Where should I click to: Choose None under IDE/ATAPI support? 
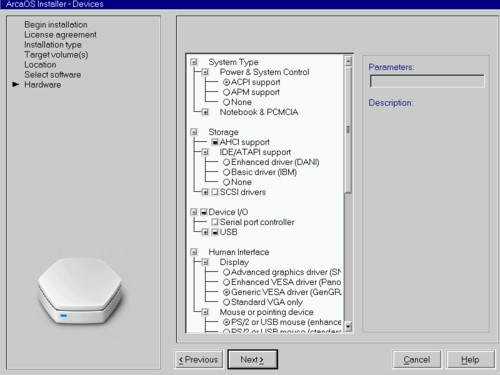pos(226,182)
